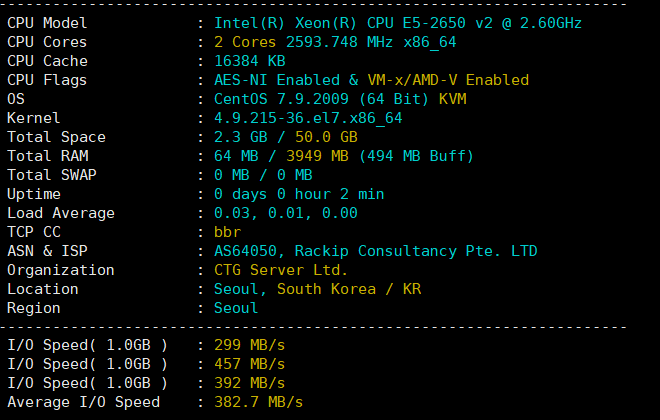Select the bbr TCP CC value

pos(229,232)
